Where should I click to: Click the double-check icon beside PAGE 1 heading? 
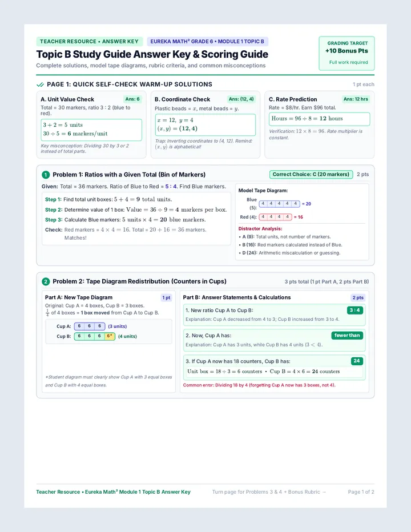click(40, 84)
